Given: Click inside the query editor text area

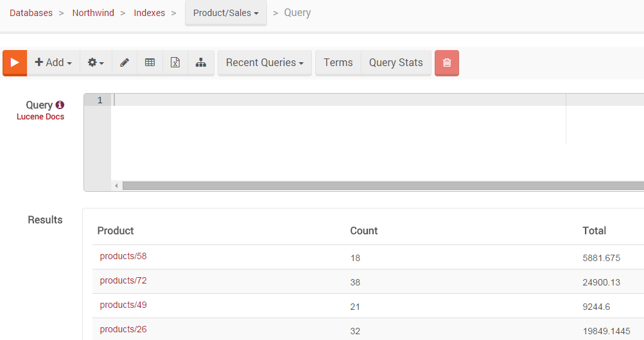Looking at the screenshot, I should [x=378, y=139].
